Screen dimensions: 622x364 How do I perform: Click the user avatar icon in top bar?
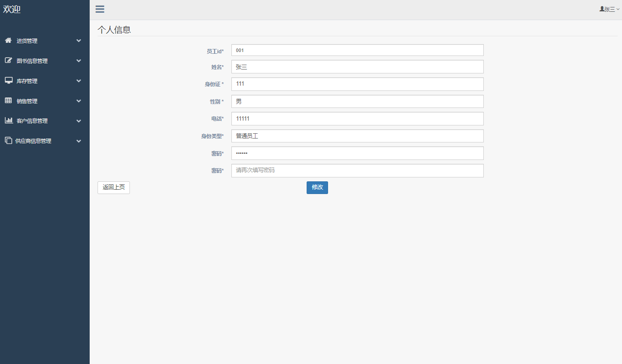click(x=602, y=9)
